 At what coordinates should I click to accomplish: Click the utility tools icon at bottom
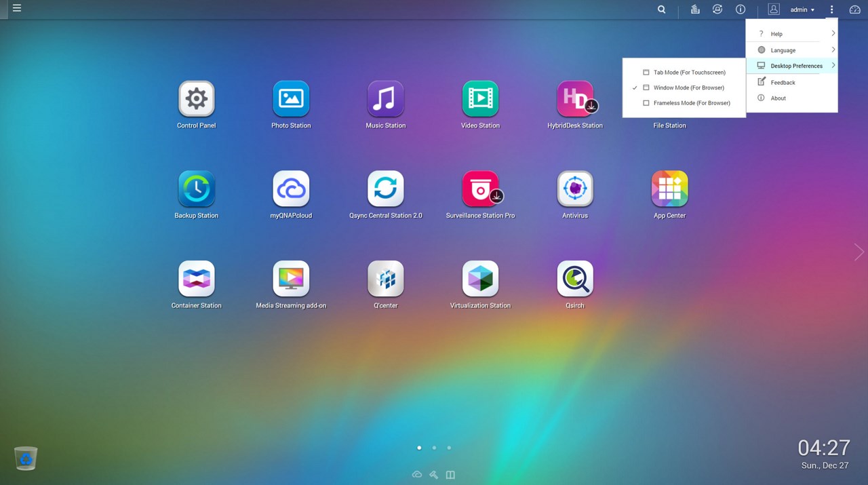[x=434, y=475]
